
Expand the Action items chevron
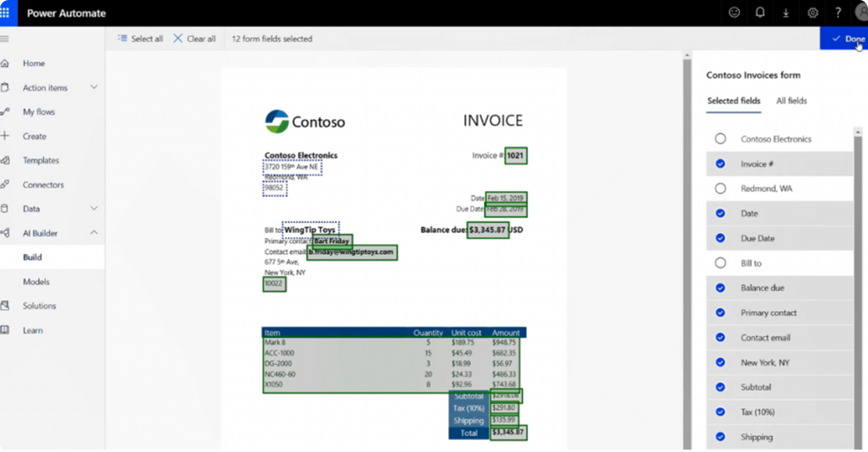[x=94, y=87]
